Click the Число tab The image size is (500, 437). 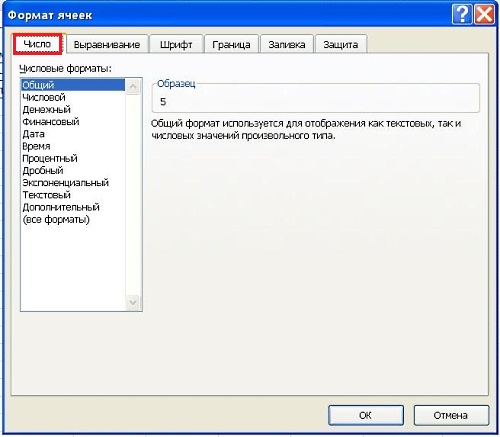pyautogui.click(x=38, y=44)
